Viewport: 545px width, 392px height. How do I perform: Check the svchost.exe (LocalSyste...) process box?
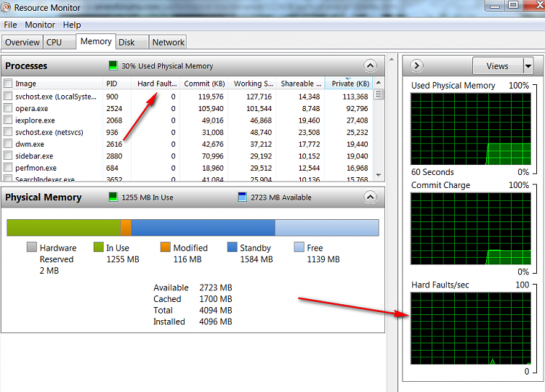point(8,96)
